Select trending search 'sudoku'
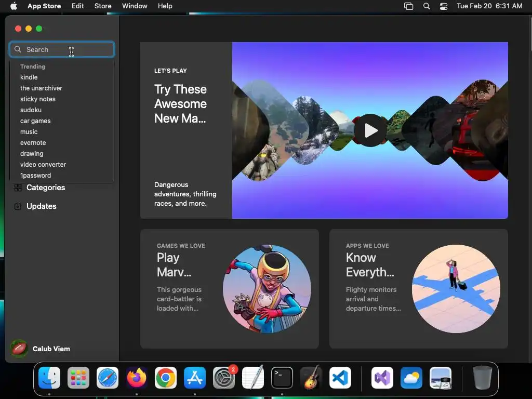532x399 pixels. click(31, 110)
